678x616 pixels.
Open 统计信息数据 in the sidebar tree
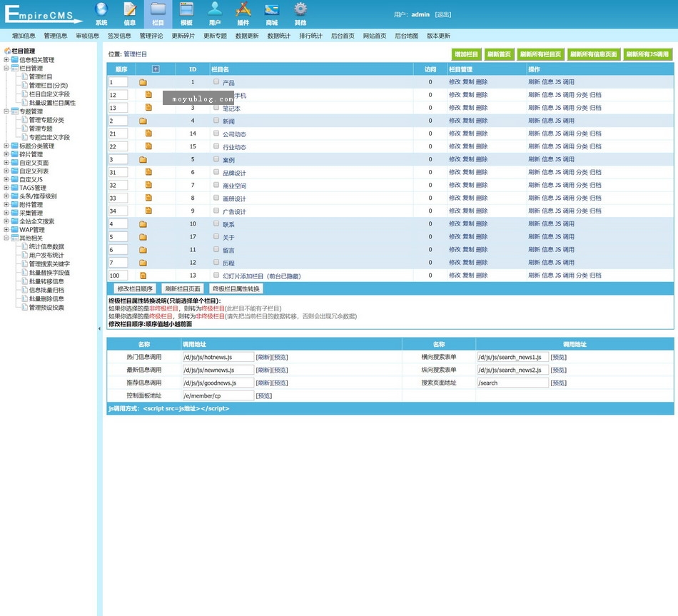pyautogui.click(x=46, y=246)
